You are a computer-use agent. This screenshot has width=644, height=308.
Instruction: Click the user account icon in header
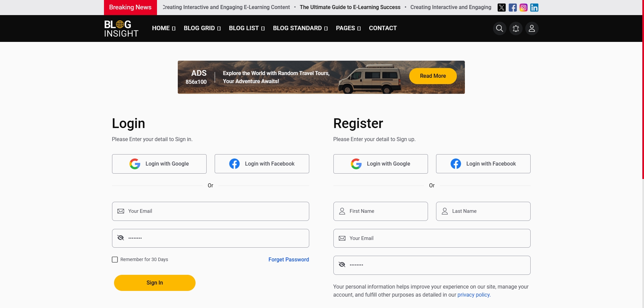click(x=532, y=28)
